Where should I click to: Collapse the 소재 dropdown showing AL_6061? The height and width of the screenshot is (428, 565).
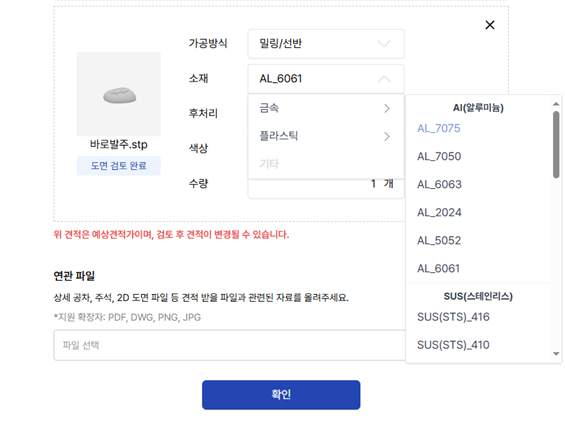pyautogui.click(x=326, y=79)
